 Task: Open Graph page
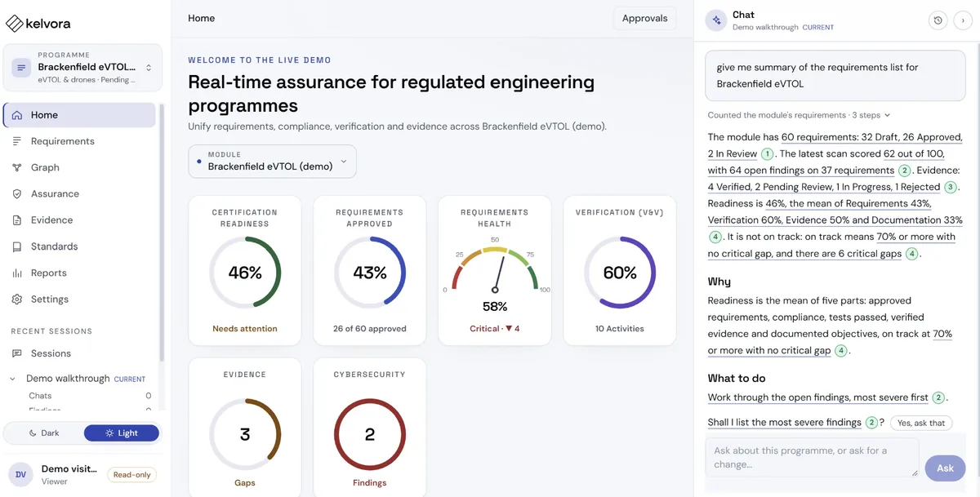79,167
